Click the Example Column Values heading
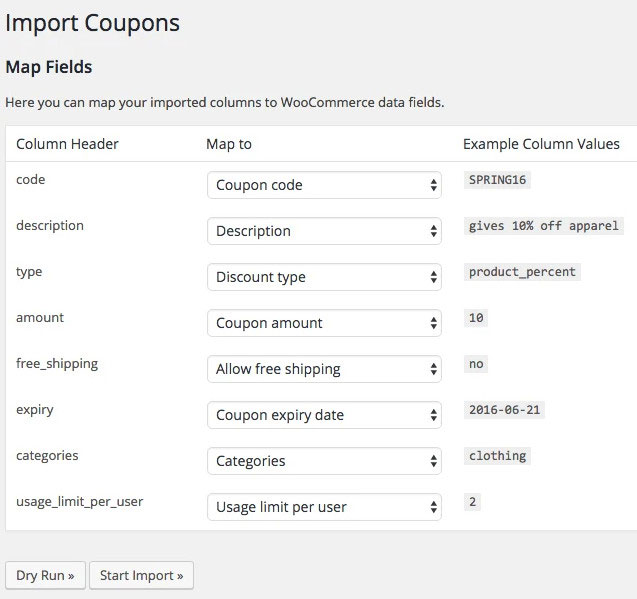The image size is (637, 599). [541, 144]
